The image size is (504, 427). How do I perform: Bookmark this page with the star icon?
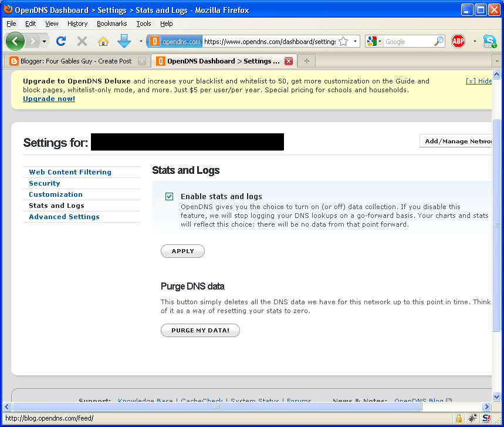(x=343, y=42)
